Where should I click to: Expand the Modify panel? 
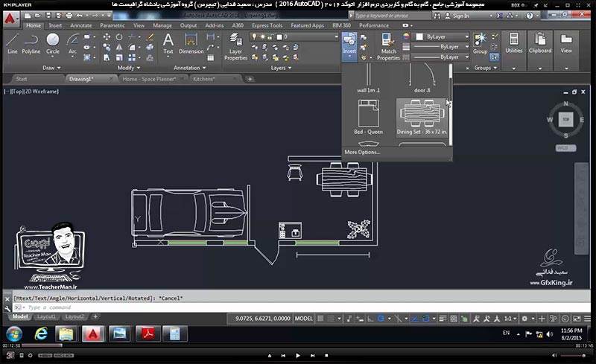coord(128,68)
